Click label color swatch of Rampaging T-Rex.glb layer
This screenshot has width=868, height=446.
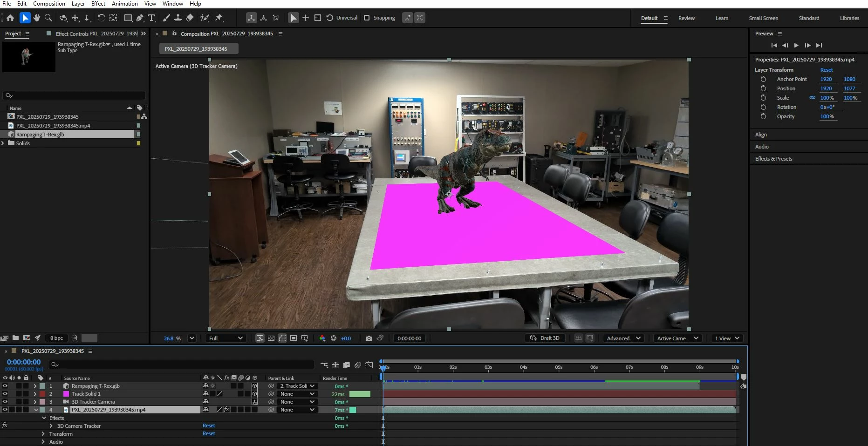(x=42, y=386)
